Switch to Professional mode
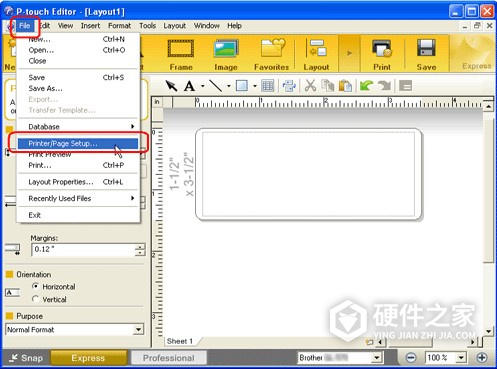 pos(169,358)
